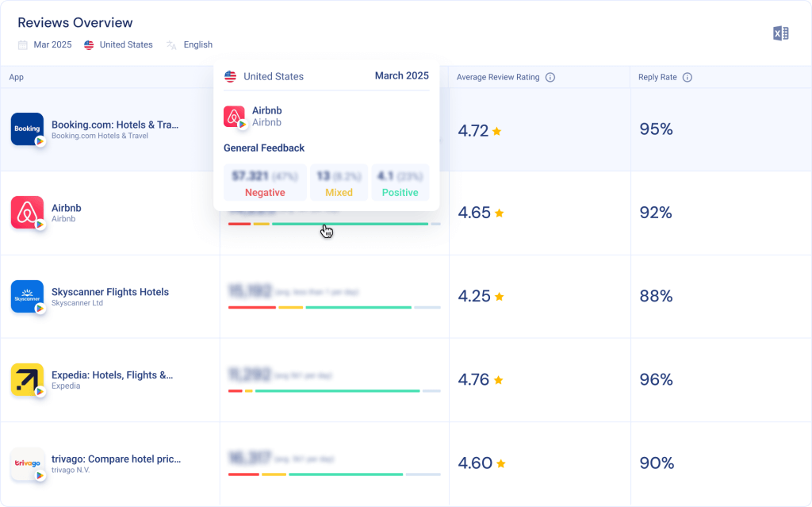Screen dimensions: 812x507
Task: Click the United States flag filter icon
Action: coord(87,44)
